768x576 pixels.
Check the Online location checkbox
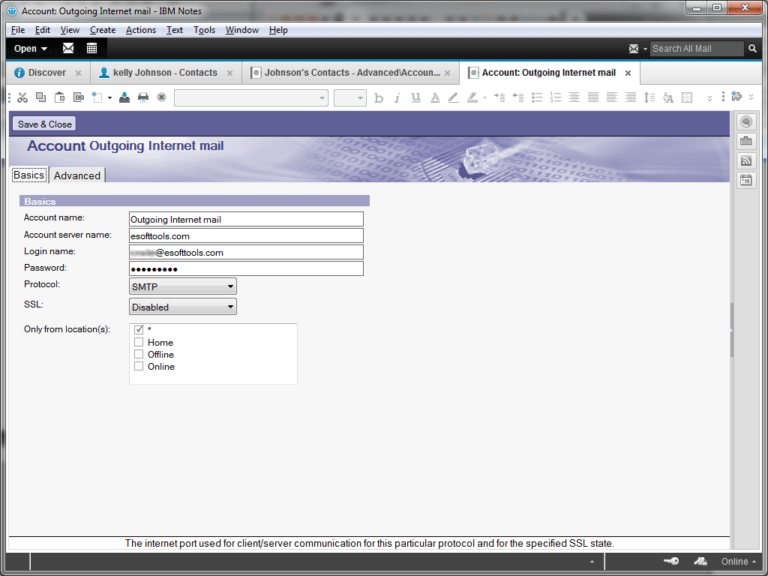[139, 366]
